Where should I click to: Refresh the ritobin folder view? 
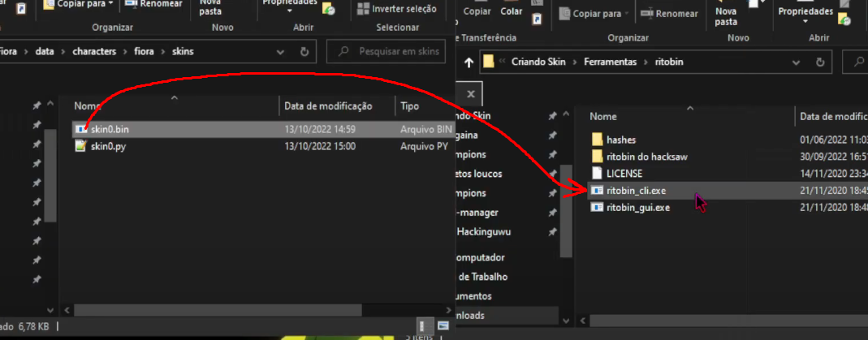click(x=820, y=62)
